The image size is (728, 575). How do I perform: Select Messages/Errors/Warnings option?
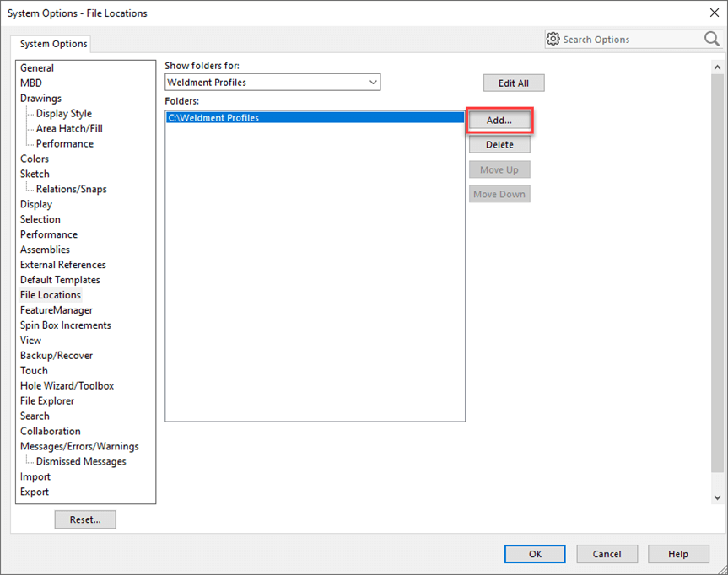[x=79, y=446]
